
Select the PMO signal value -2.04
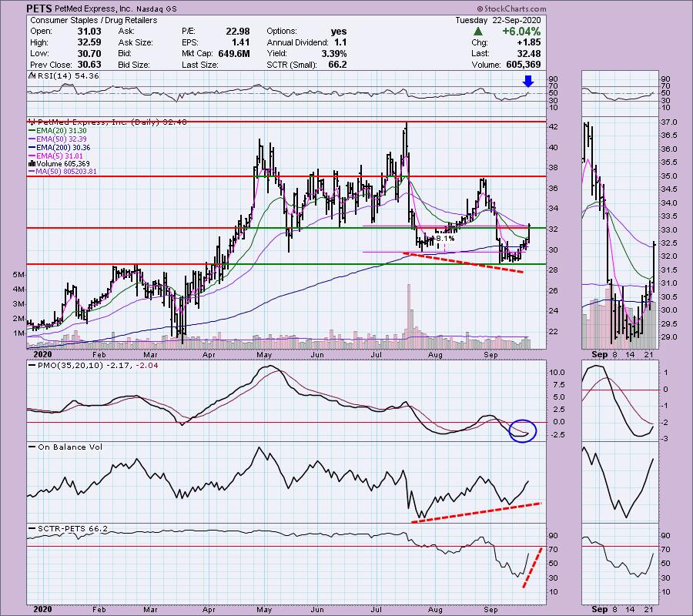147,366
